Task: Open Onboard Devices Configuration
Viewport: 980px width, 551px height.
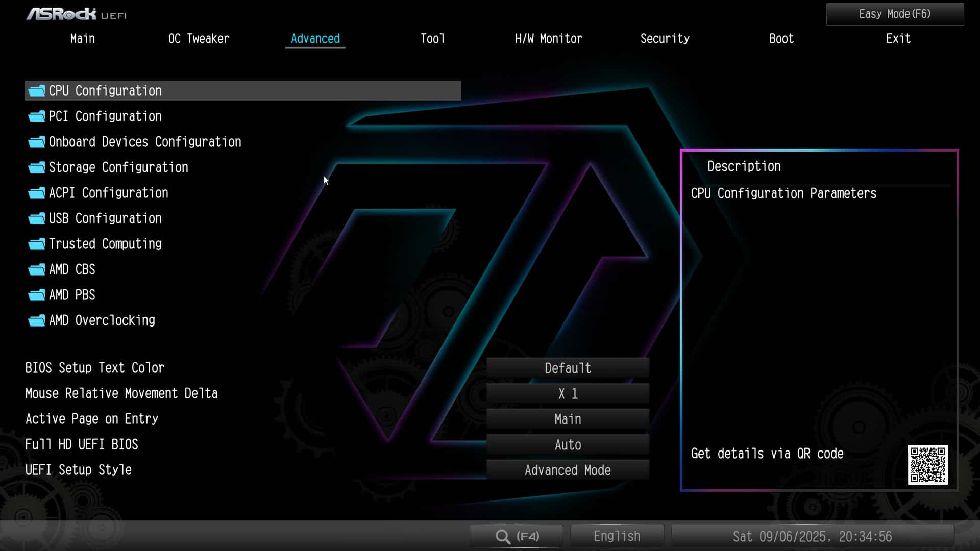Action: pyautogui.click(x=145, y=142)
